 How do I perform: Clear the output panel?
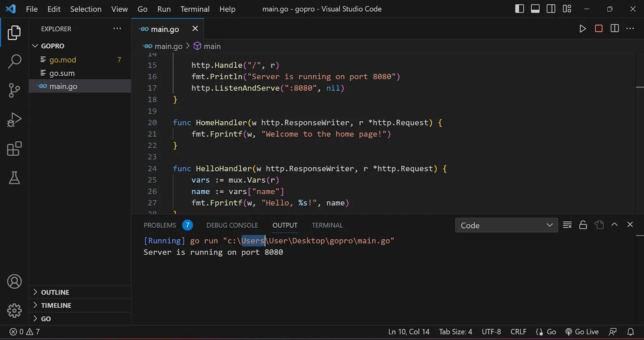coord(567,225)
